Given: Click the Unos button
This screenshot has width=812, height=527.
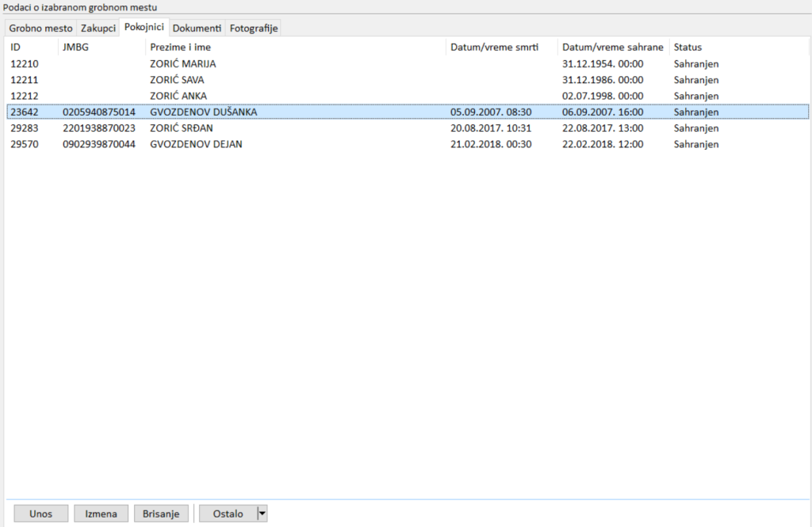Looking at the screenshot, I should pyautogui.click(x=40, y=514).
